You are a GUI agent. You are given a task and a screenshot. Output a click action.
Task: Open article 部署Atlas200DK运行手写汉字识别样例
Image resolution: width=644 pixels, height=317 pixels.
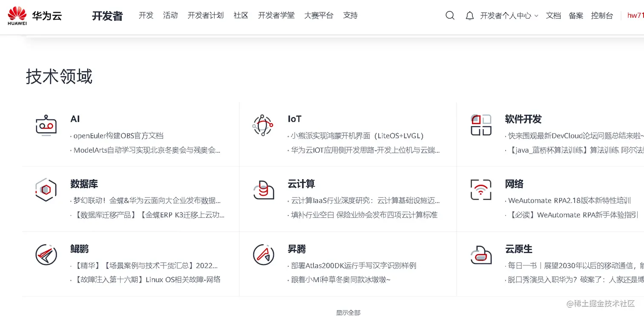pyautogui.click(x=354, y=266)
